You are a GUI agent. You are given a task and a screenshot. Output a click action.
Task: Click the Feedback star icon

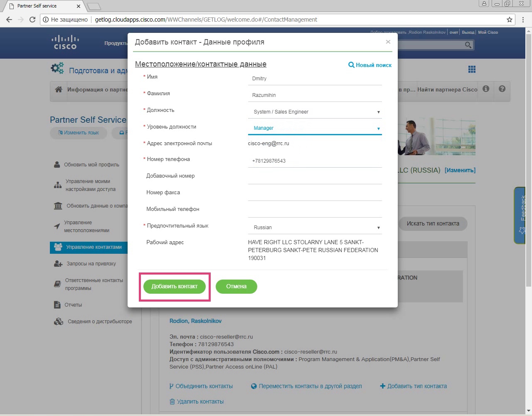pos(522,230)
